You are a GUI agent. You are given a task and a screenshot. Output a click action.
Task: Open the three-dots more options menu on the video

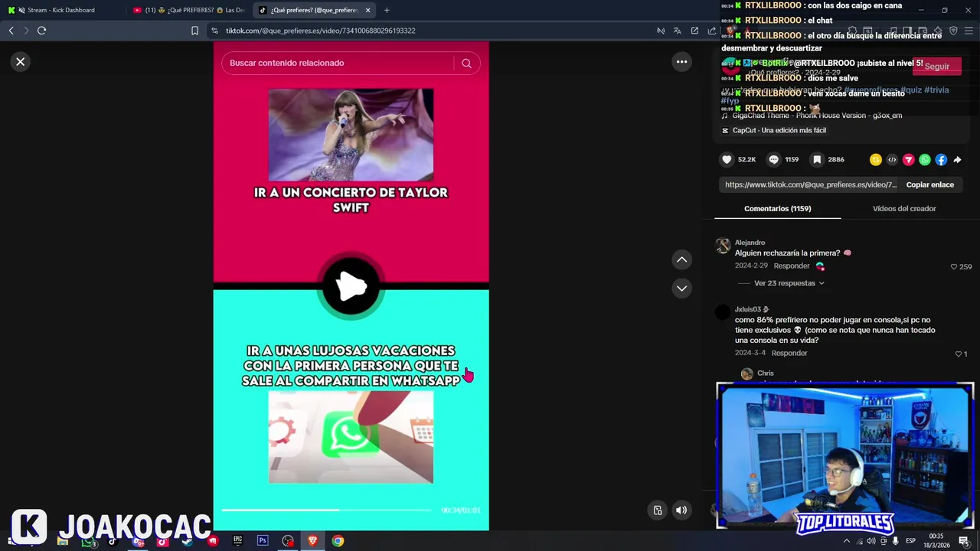point(681,62)
